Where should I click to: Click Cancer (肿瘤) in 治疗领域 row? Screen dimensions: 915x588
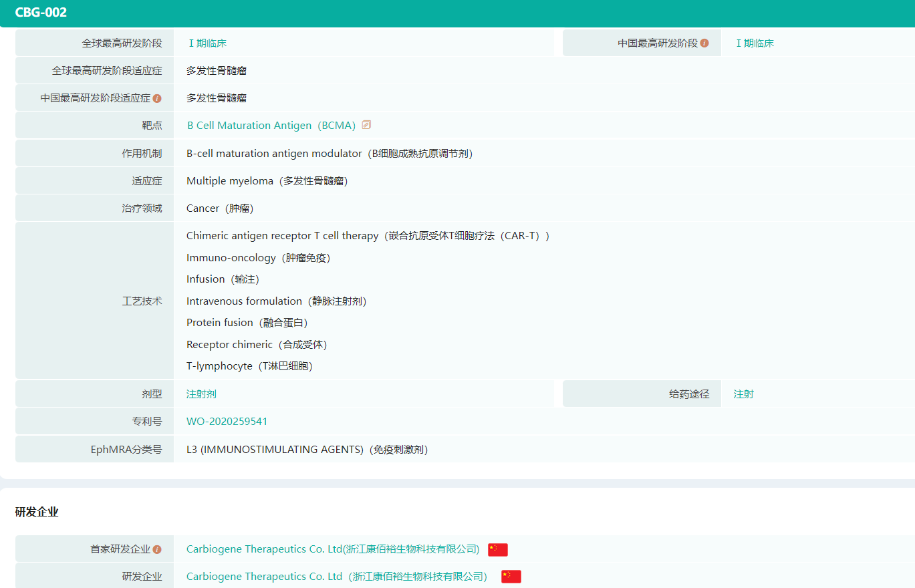tap(220, 208)
